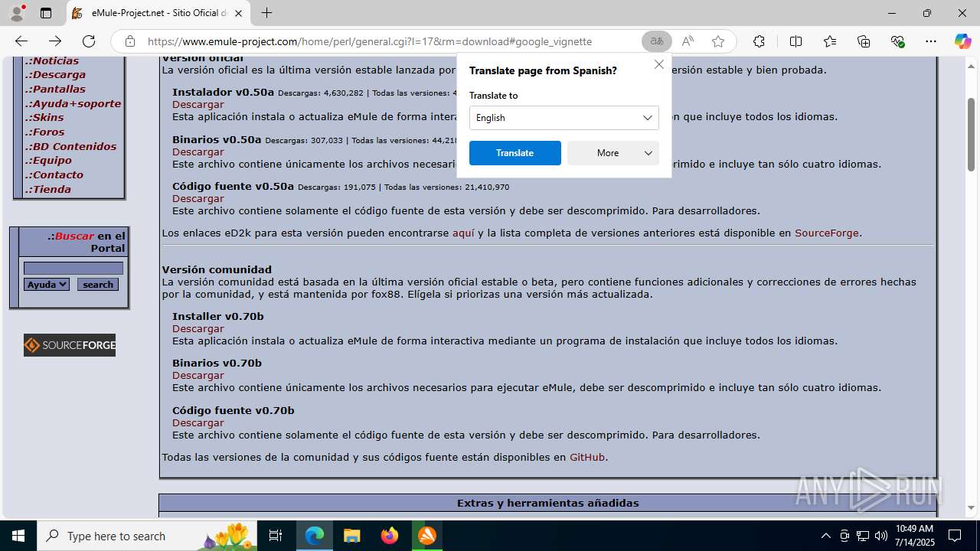Expand the Translate to language dropdown

(x=564, y=118)
